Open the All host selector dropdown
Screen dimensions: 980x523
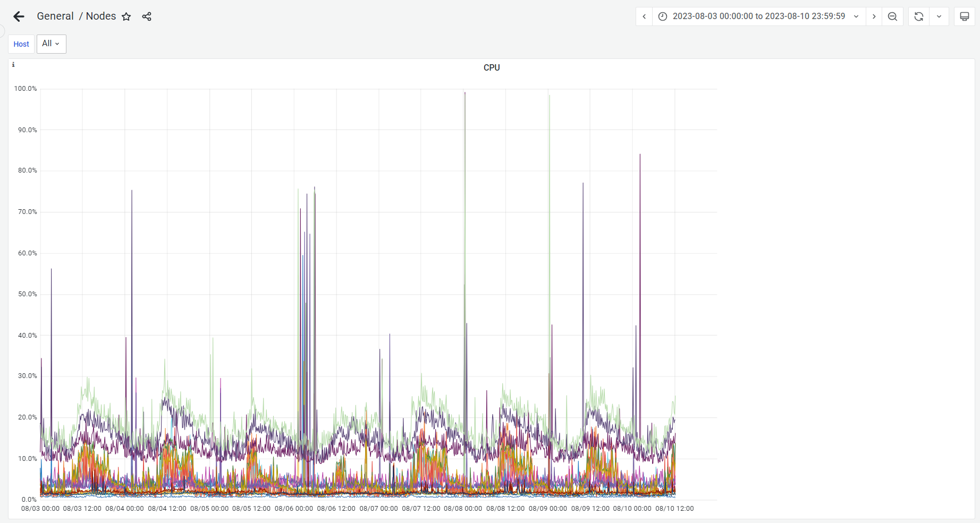[51, 44]
